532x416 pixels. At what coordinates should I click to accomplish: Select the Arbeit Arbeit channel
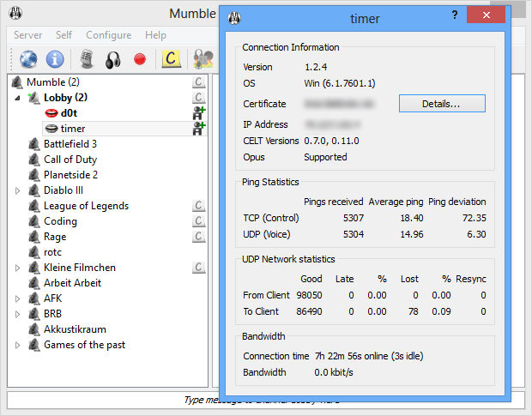click(x=73, y=283)
